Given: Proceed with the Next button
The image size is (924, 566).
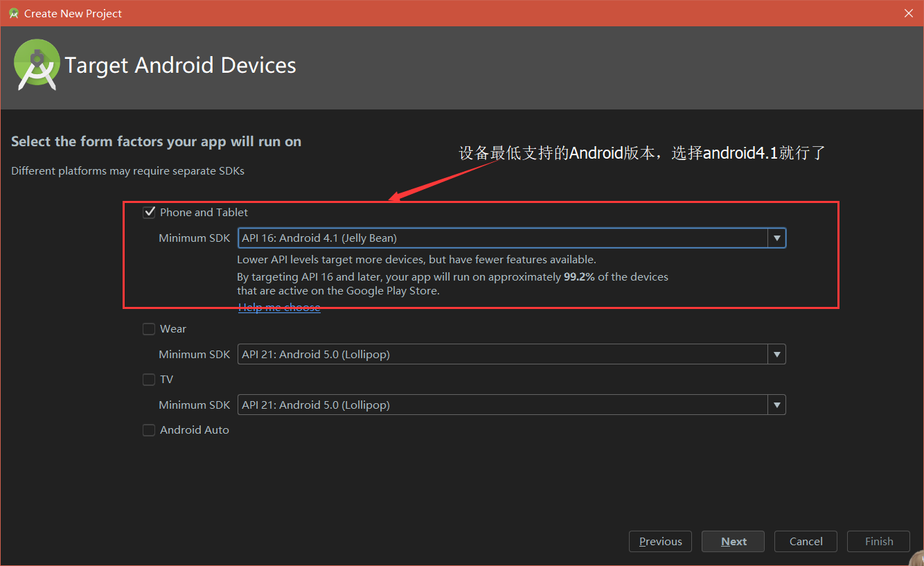Looking at the screenshot, I should click(734, 541).
